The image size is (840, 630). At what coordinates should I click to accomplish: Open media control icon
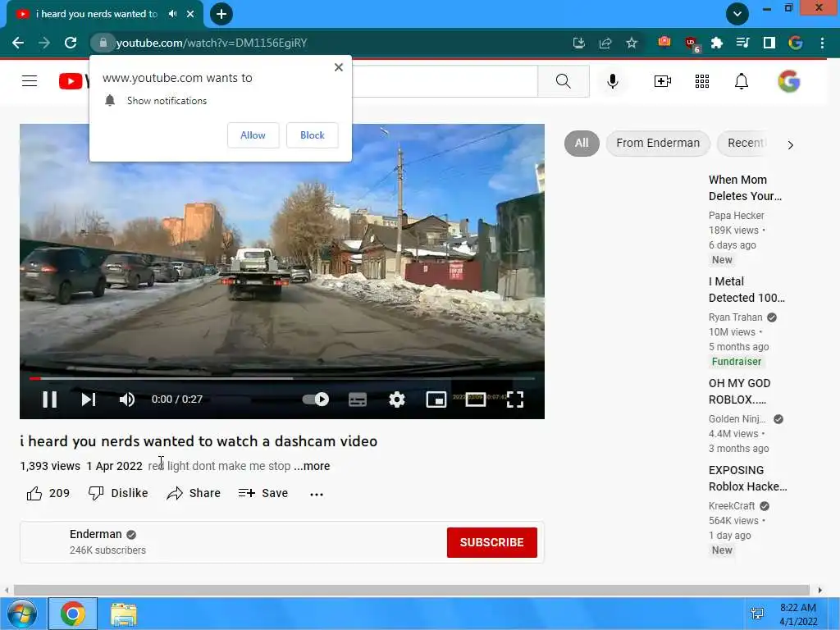pos(742,43)
